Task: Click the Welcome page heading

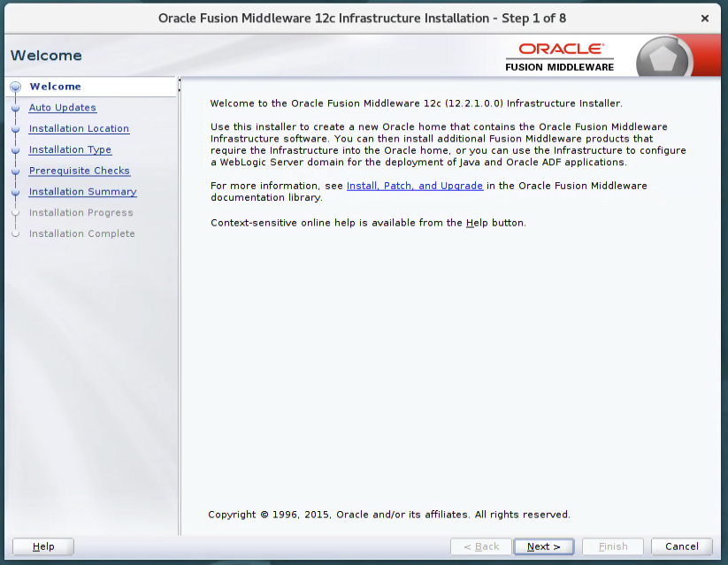Action: 46,55
